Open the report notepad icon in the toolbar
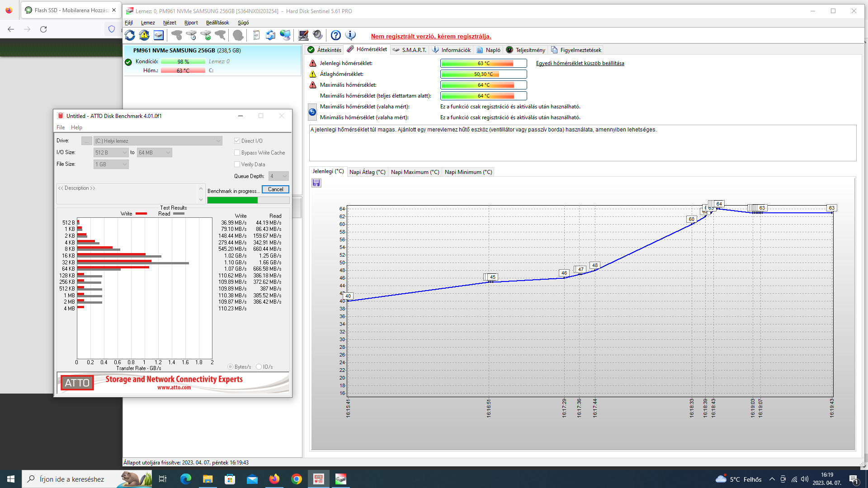 [256, 35]
